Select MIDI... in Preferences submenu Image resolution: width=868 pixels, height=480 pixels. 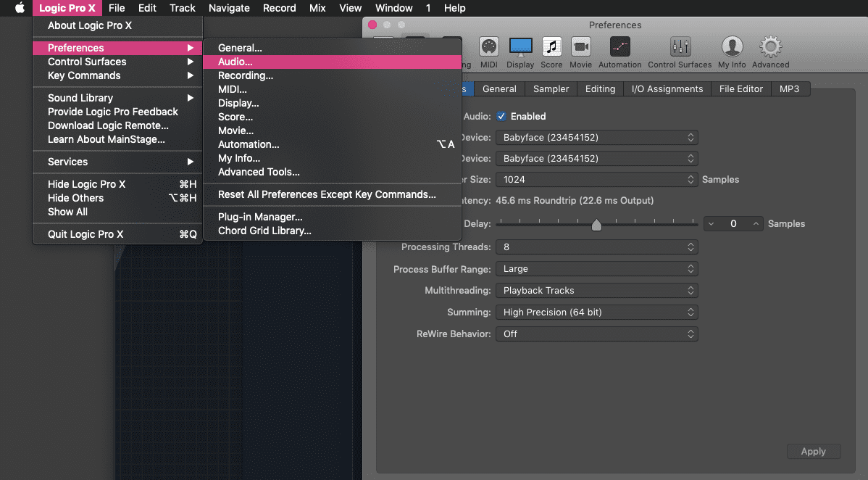pos(332,89)
